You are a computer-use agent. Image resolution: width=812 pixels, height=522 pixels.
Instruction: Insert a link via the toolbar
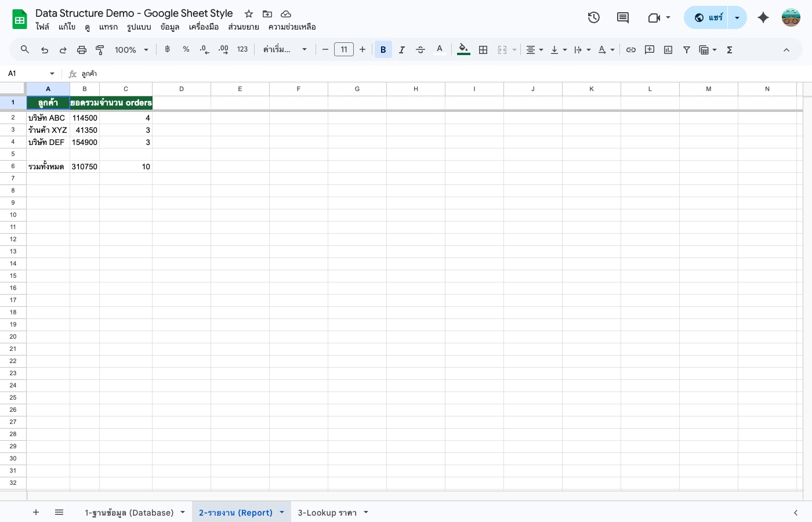click(x=631, y=49)
